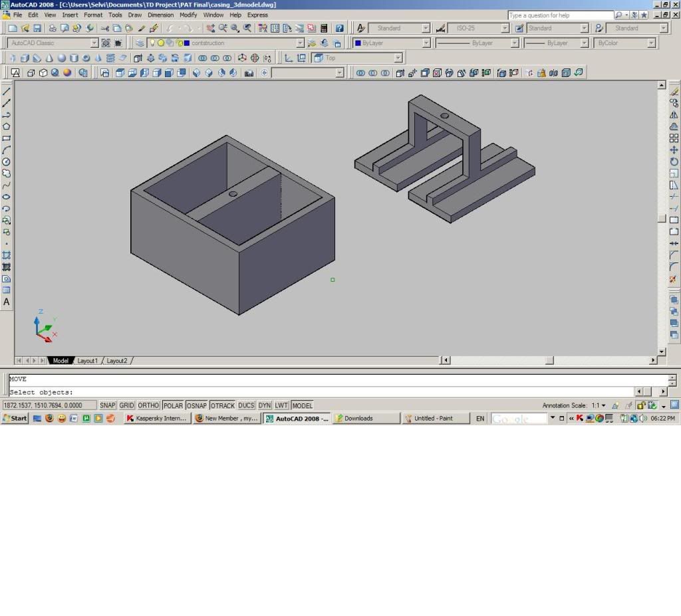Click the Save icon in toolbar
681x616 pixels.
pos(37,29)
